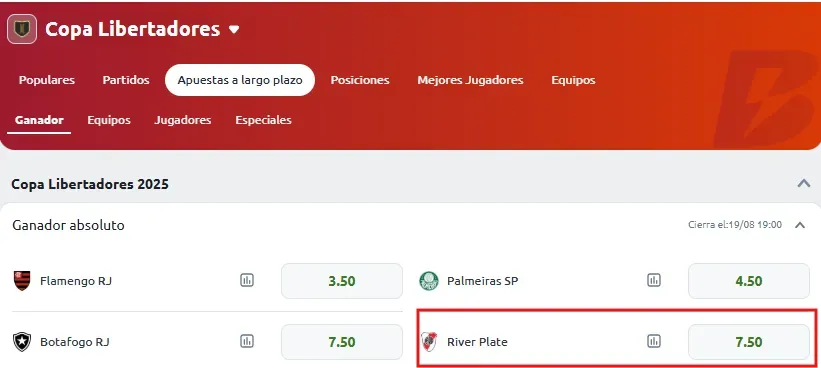Select Palmeiras SP odds 4.50

pos(749,281)
